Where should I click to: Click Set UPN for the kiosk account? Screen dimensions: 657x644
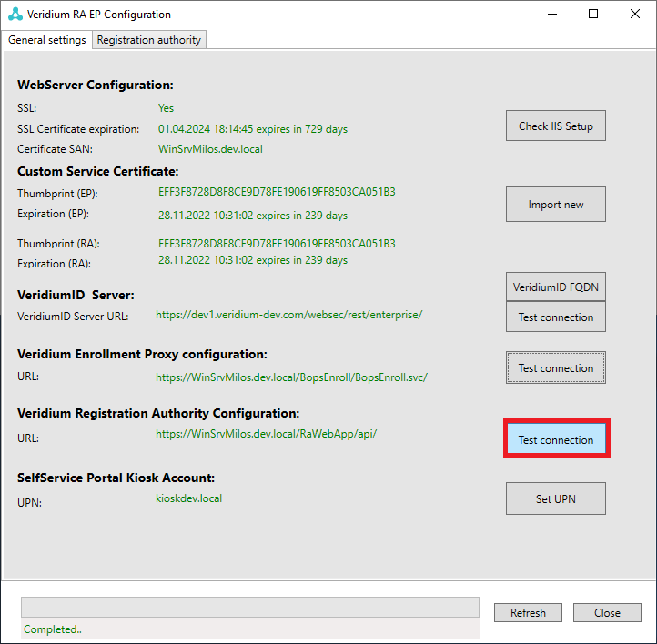click(x=555, y=498)
